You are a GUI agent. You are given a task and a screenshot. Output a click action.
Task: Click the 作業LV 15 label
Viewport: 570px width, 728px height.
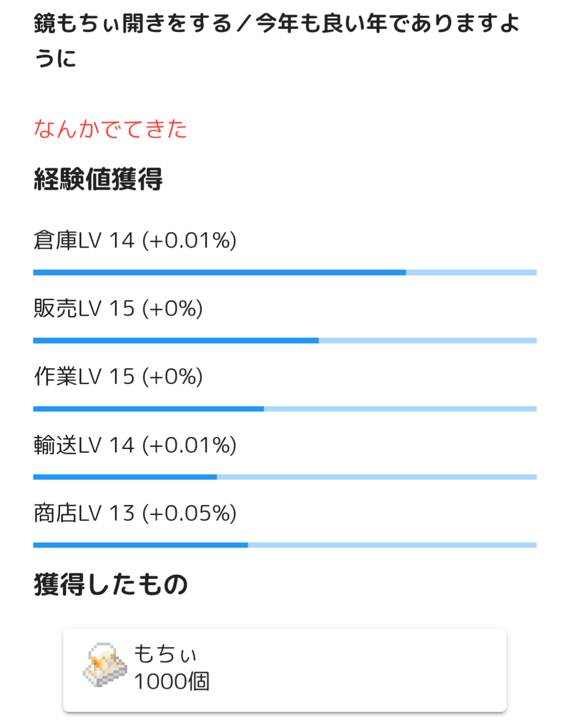[x=118, y=377]
